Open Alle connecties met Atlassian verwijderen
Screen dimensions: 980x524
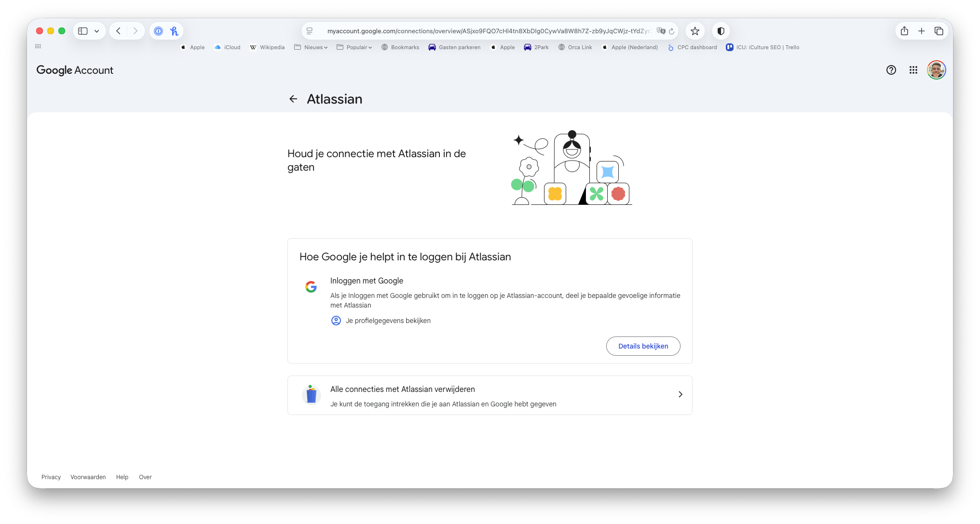click(x=490, y=395)
